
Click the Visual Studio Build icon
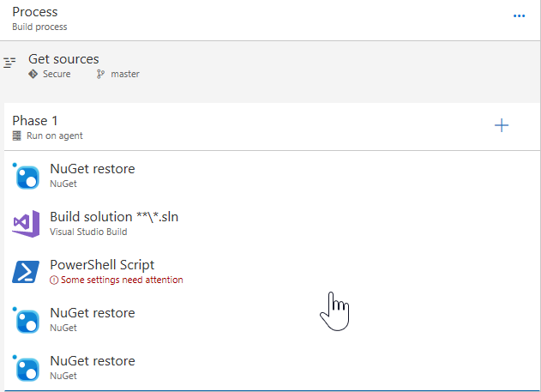(x=27, y=224)
